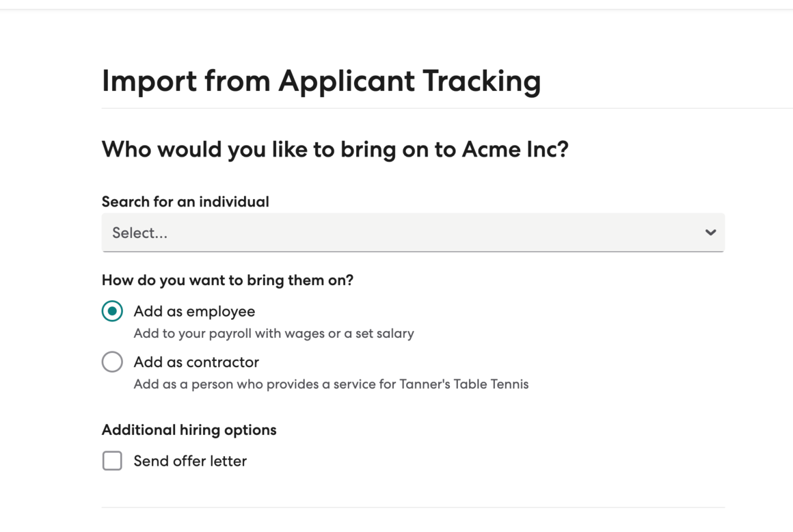The width and height of the screenshot is (793, 532).
Task: Click the Who would you like to bring on heading
Action: coord(335,149)
